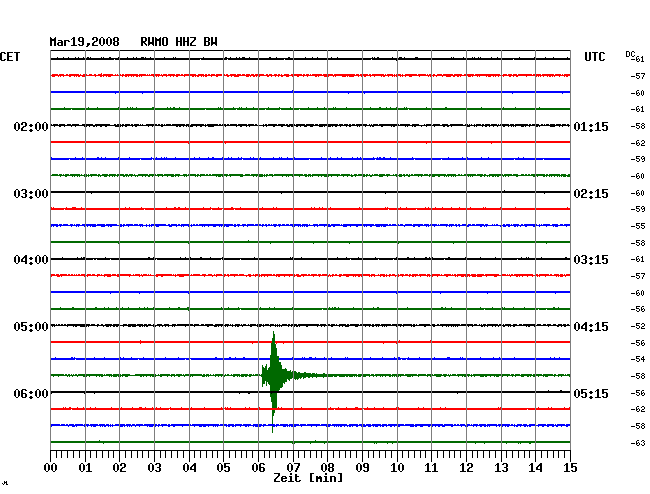Click the 02:15 UTC time label
The image size is (650, 494).
591,194
